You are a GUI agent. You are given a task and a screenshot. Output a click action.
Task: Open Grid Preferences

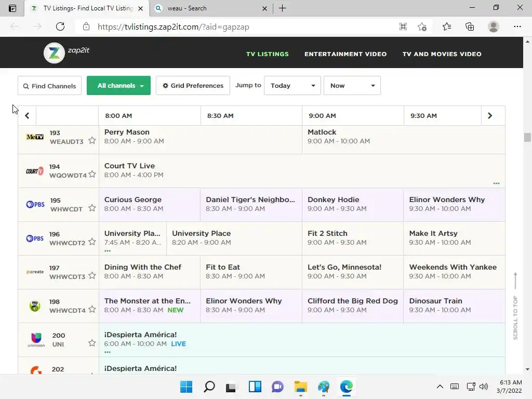tap(193, 86)
